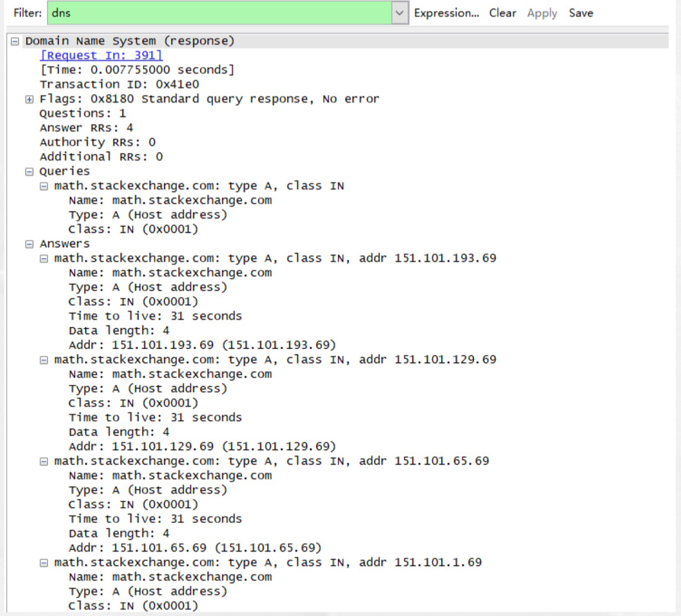Select the Time: 0.007755000 seconds row

pos(137,70)
